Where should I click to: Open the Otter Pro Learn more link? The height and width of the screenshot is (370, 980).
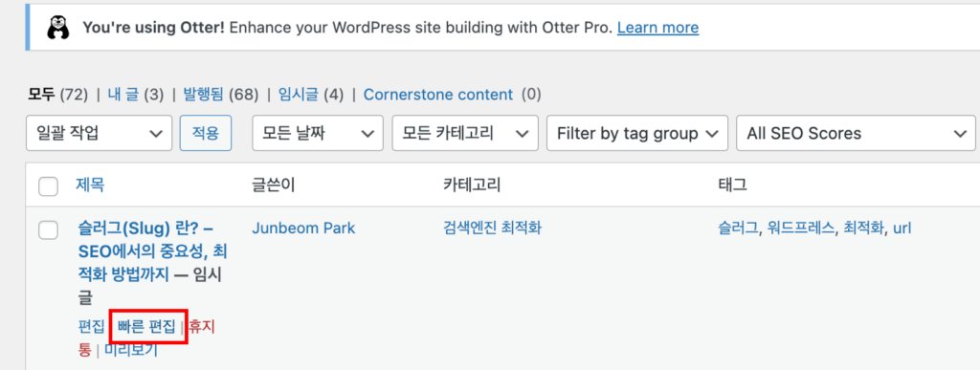(x=657, y=28)
